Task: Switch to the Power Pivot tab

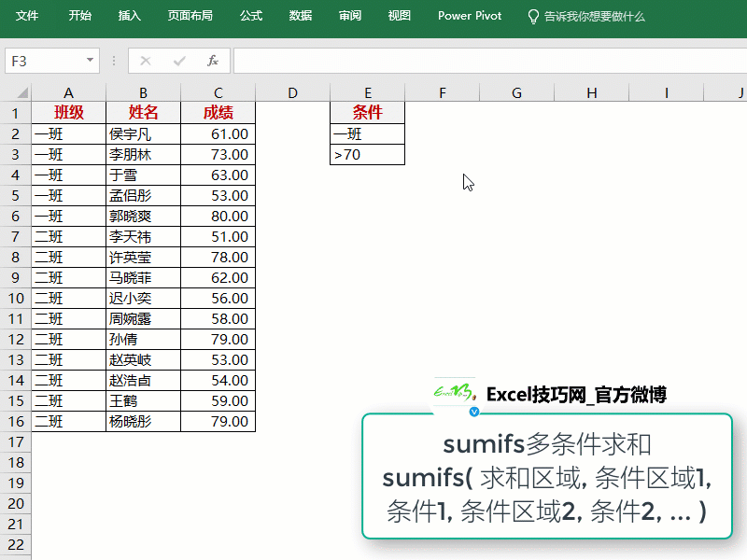Action: point(469,16)
